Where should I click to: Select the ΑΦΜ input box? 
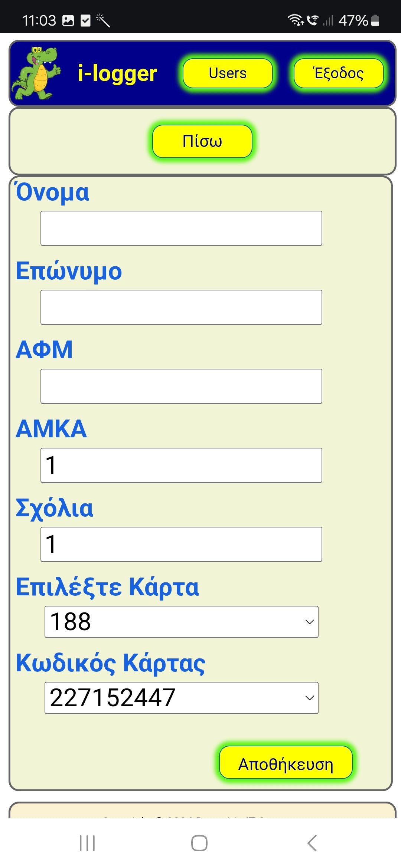coord(181,386)
